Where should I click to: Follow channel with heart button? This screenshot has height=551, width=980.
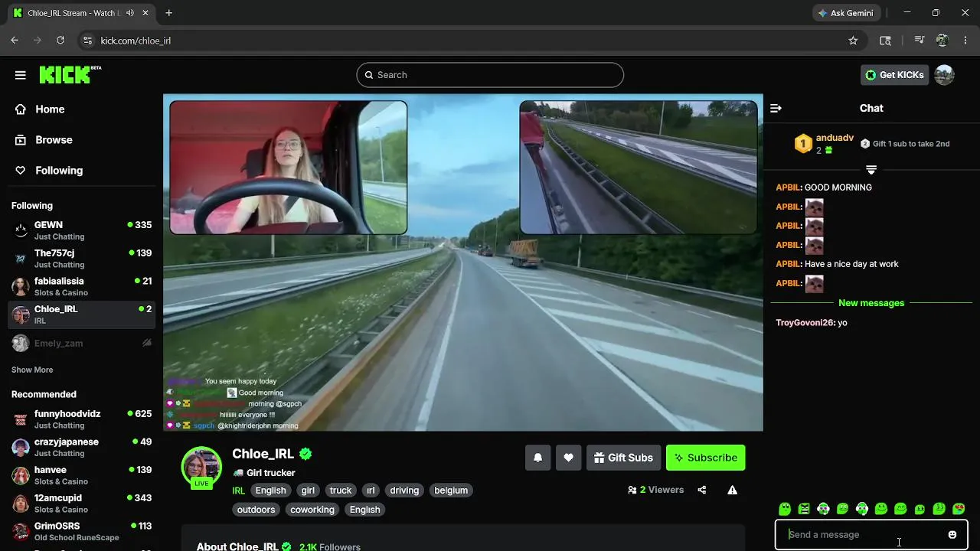point(568,458)
